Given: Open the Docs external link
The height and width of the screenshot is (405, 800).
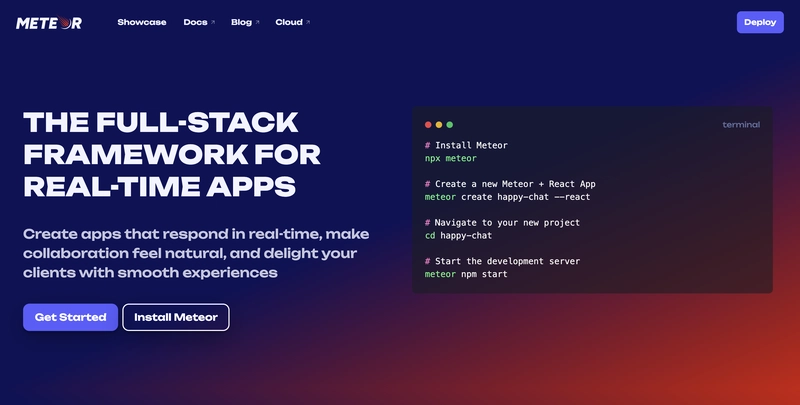Looking at the screenshot, I should click(x=199, y=22).
